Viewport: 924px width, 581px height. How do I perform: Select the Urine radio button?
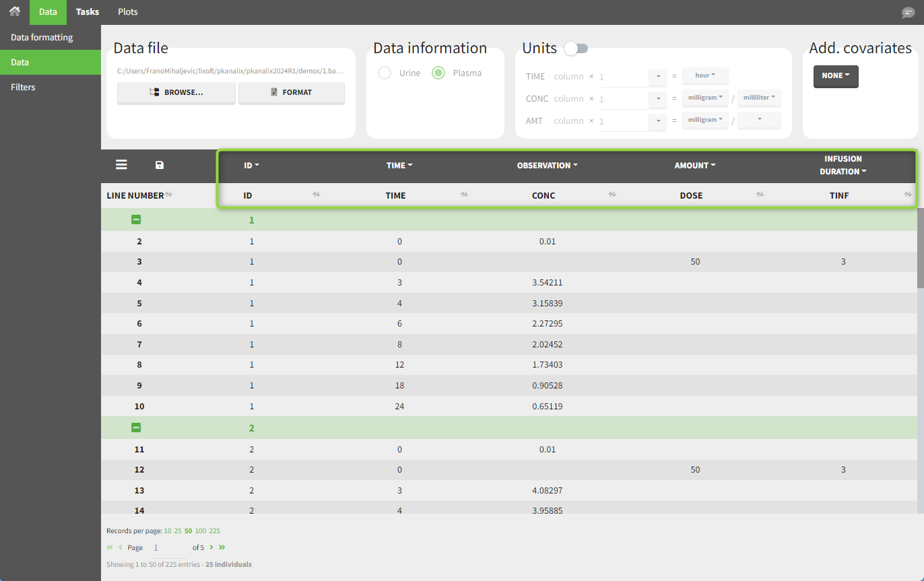coord(385,73)
